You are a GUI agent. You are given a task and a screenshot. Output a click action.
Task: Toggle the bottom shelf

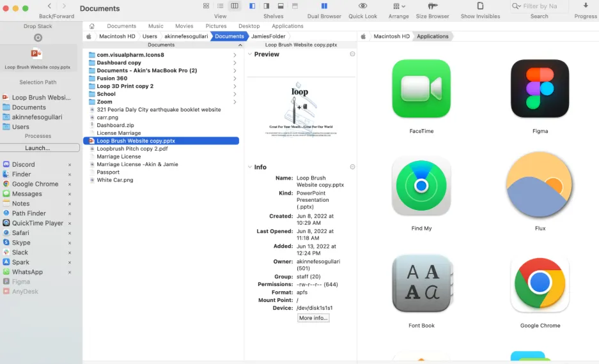281,6
